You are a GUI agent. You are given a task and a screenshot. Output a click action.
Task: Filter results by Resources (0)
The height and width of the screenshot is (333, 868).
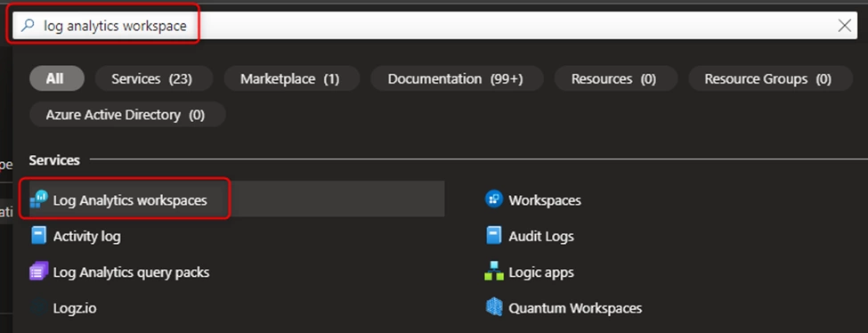pos(615,78)
